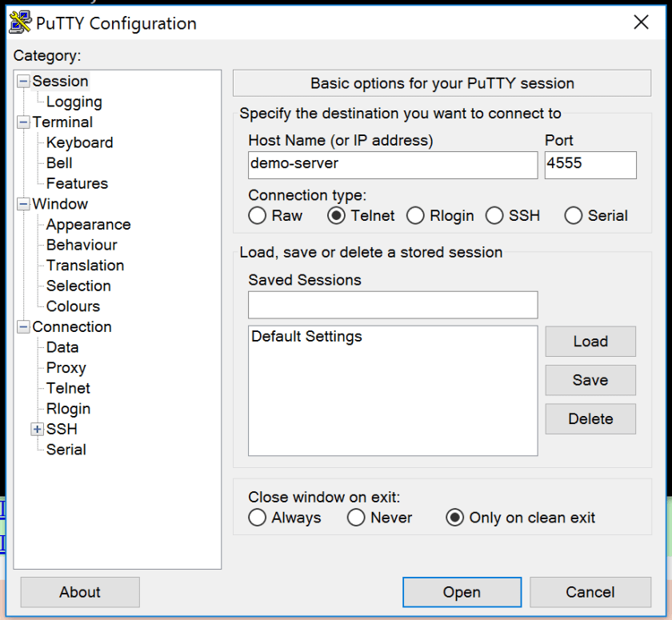The image size is (672, 620).
Task: Click the PuTTY icon in title bar
Action: (20, 23)
